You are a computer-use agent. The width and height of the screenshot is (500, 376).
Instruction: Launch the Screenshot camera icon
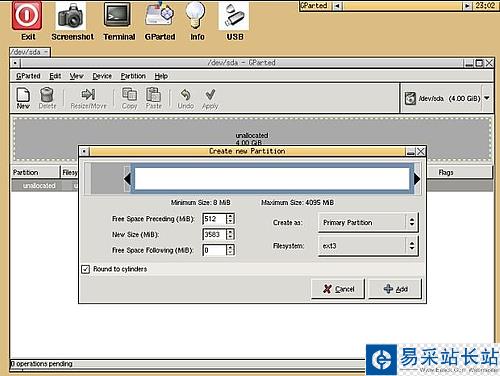tap(71, 16)
